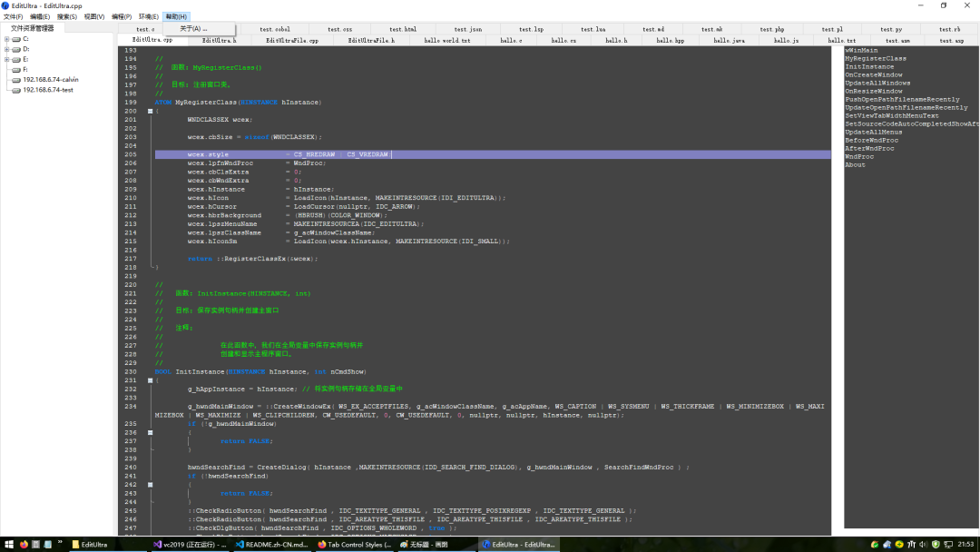
Task: Open the 搜索(S) menu
Action: click(x=67, y=17)
